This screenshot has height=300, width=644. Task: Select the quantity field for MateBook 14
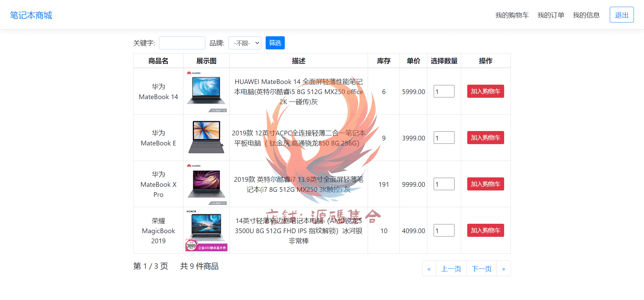tap(444, 91)
